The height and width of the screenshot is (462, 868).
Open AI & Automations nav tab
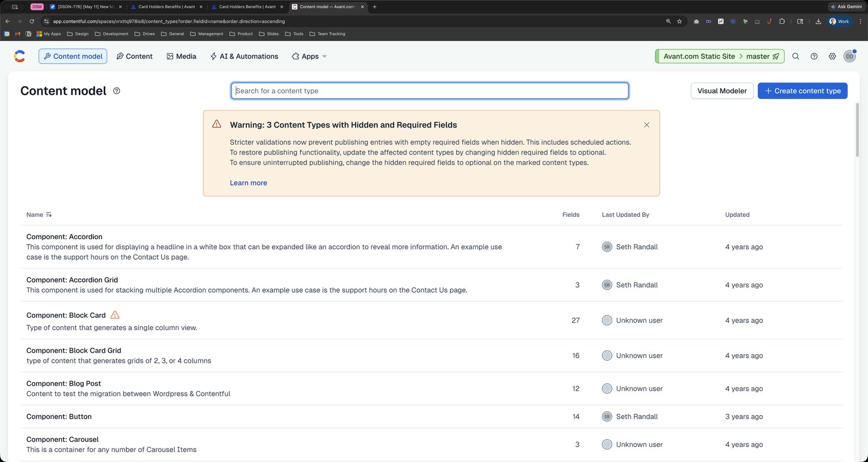(244, 56)
